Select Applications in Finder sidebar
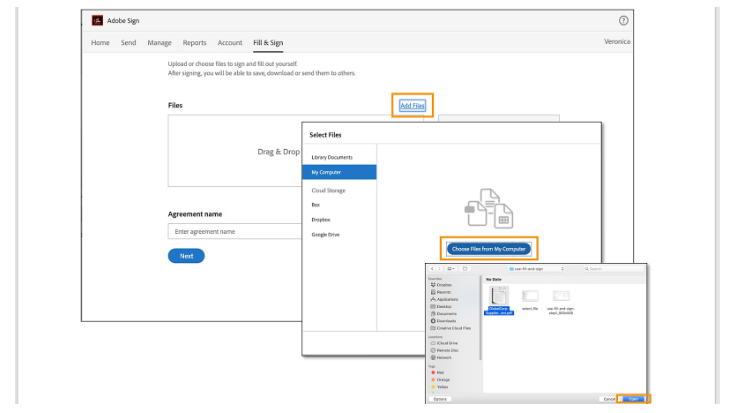Viewport: 737px width, 413px height. [446, 299]
